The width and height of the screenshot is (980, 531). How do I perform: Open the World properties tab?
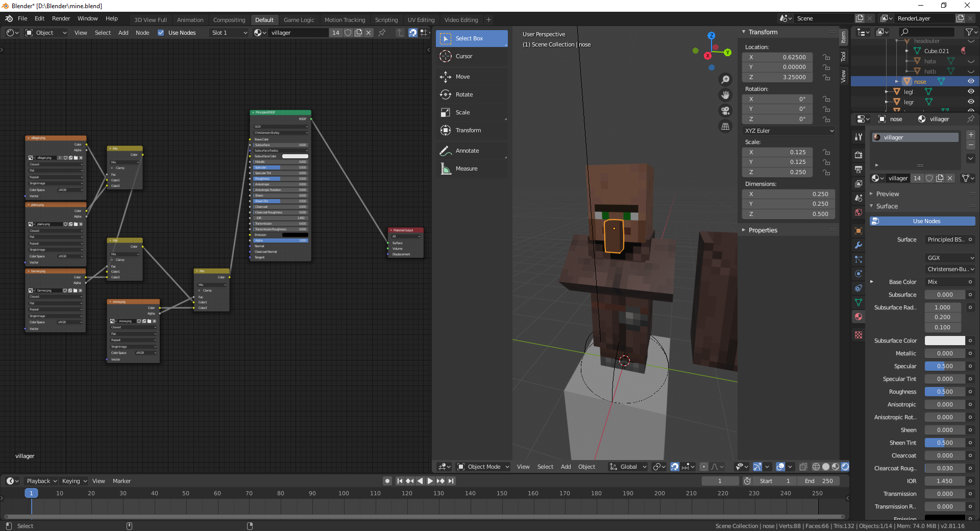click(859, 212)
